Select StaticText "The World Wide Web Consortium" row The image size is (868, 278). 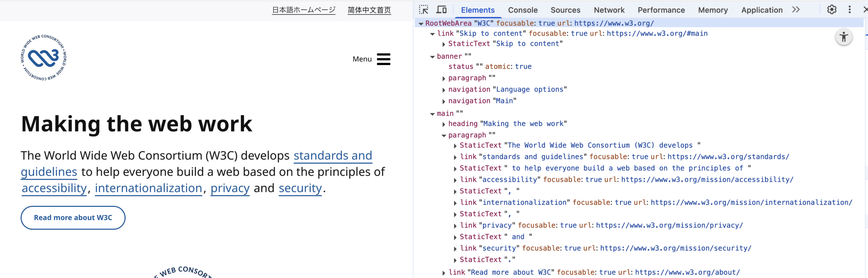tap(580, 145)
